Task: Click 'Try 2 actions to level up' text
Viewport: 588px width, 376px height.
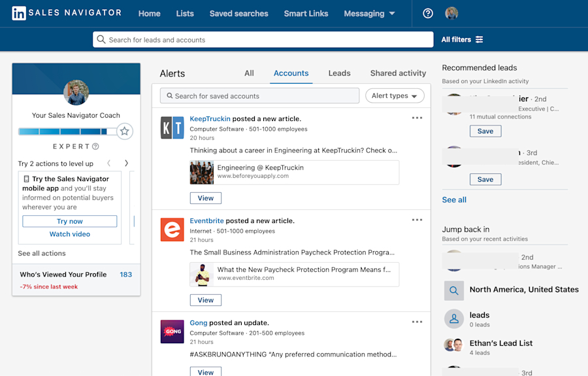Action: pyautogui.click(x=56, y=163)
